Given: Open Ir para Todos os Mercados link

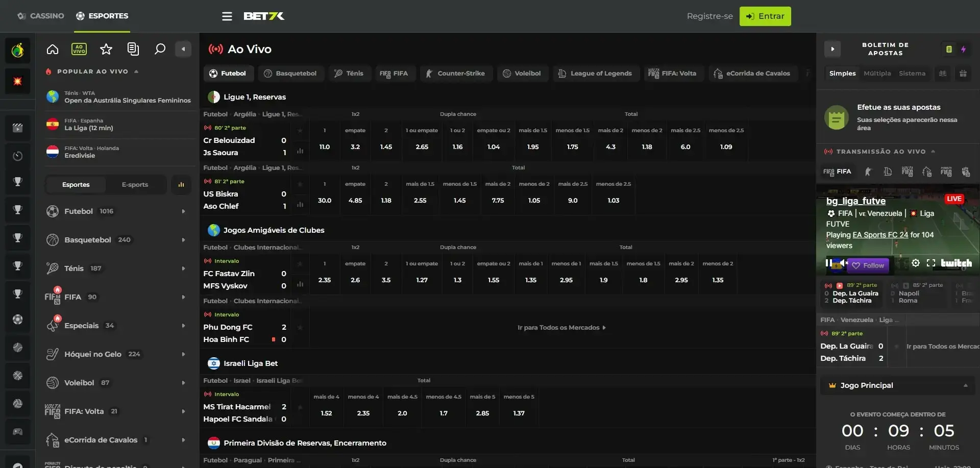Looking at the screenshot, I should pyautogui.click(x=561, y=327).
